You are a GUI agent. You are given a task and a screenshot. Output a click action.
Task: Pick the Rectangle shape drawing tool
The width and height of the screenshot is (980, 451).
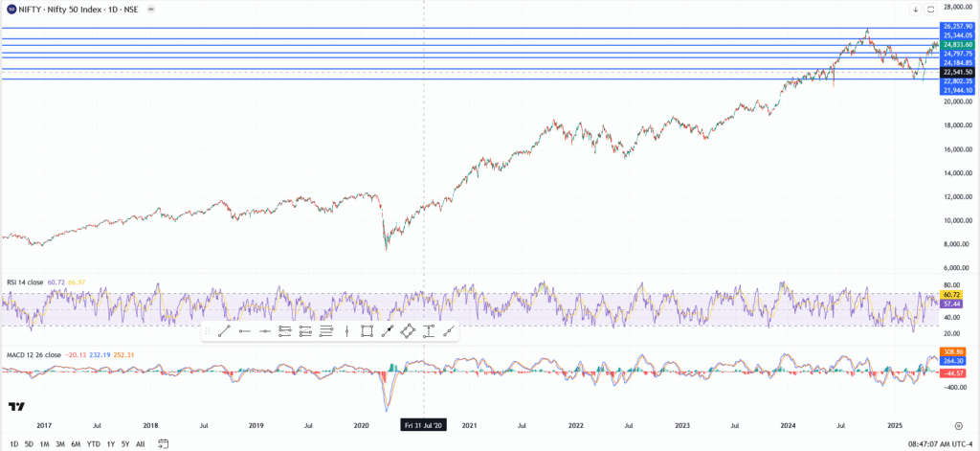367,331
